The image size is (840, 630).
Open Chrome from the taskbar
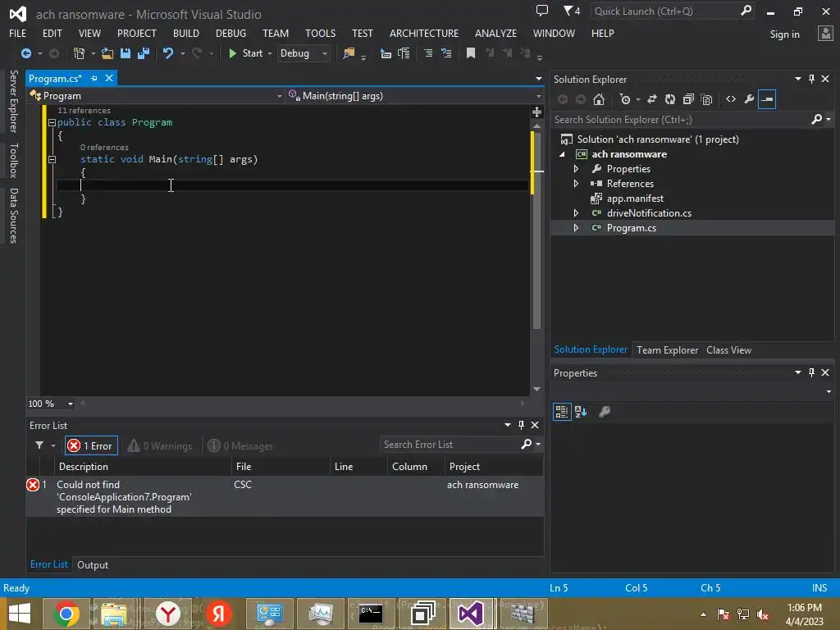(66, 614)
